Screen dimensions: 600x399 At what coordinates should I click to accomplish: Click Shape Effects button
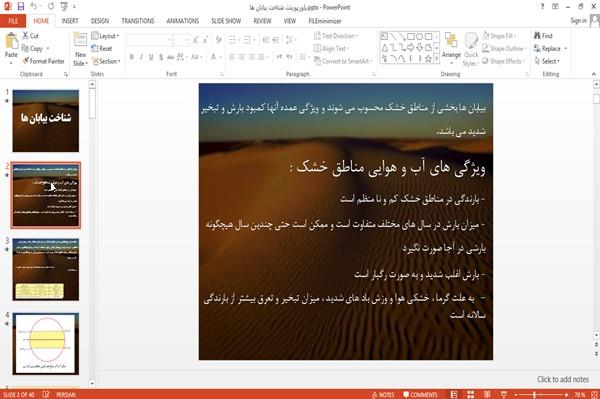click(x=504, y=61)
